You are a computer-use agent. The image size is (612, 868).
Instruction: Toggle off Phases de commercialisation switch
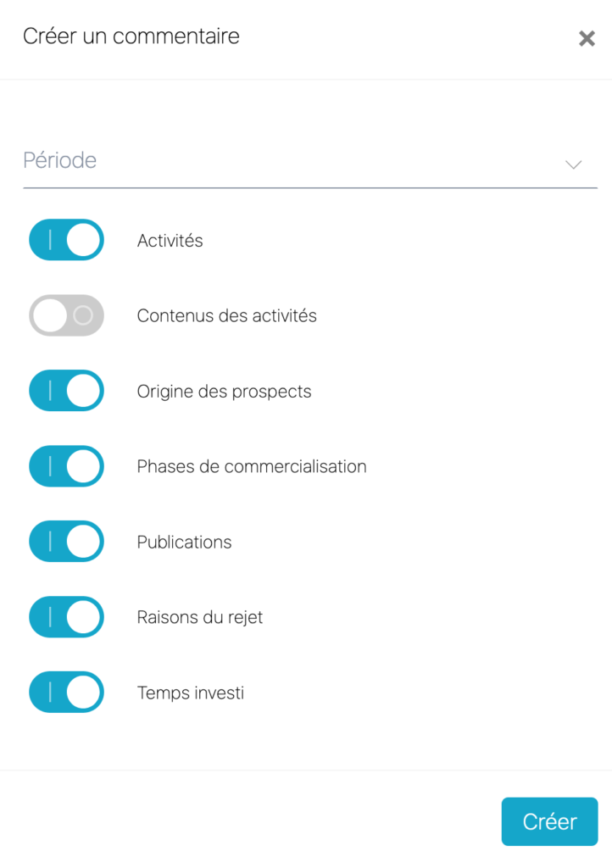pos(66,466)
